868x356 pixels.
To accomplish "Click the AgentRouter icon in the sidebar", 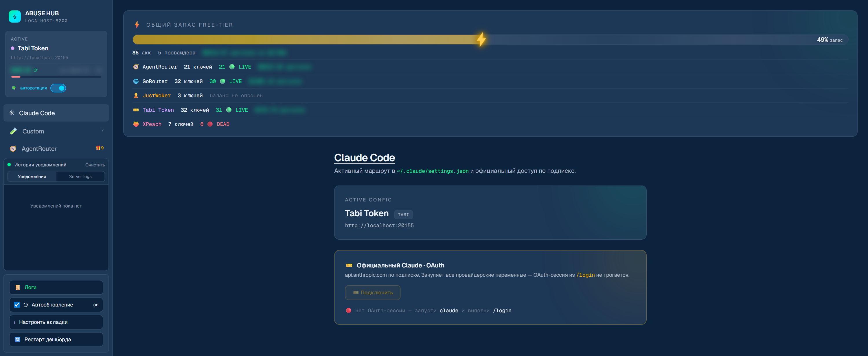I will click(13, 149).
